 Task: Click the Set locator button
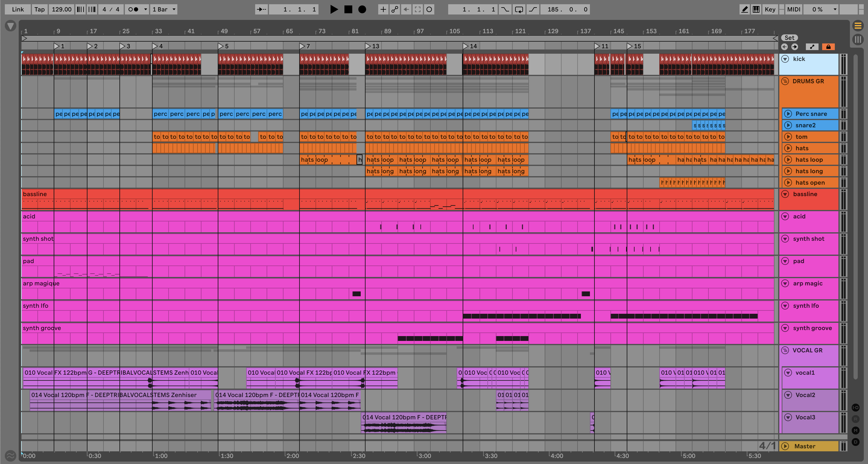point(789,38)
